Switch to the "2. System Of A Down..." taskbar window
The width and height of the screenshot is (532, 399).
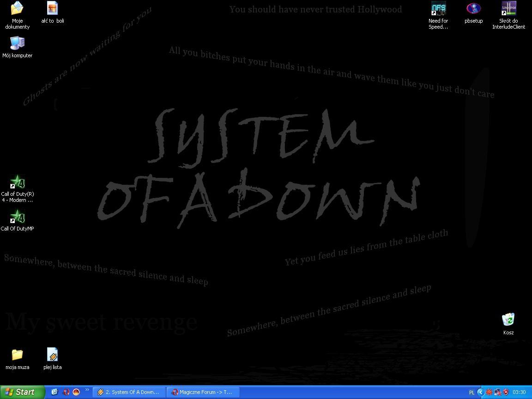[129, 392]
